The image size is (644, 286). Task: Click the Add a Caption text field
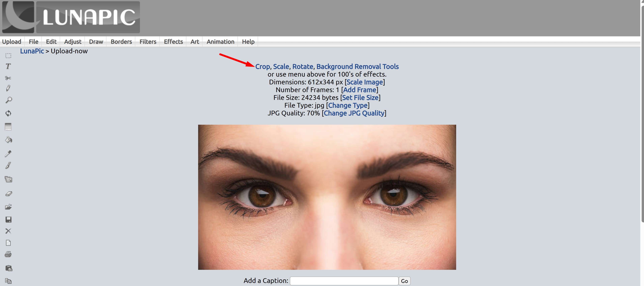pos(344,281)
